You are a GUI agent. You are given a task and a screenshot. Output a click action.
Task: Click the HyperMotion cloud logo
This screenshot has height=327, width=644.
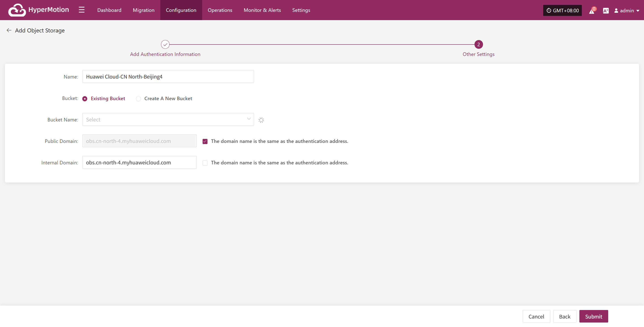17,10
